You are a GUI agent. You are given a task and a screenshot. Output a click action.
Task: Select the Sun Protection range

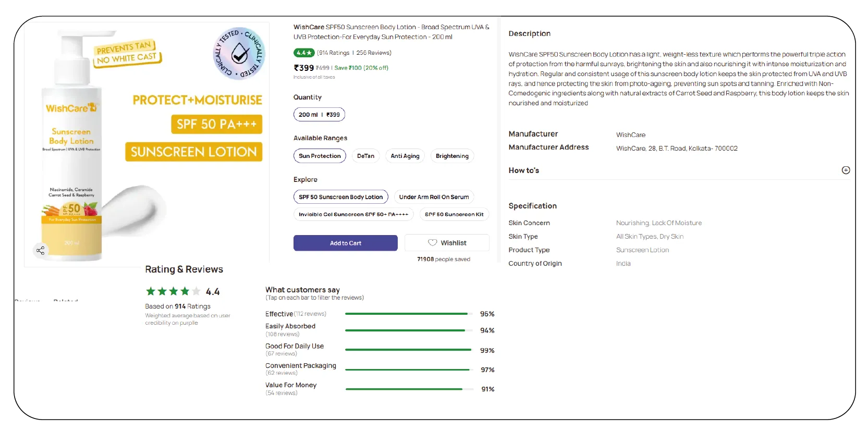pyautogui.click(x=320, y=156)
